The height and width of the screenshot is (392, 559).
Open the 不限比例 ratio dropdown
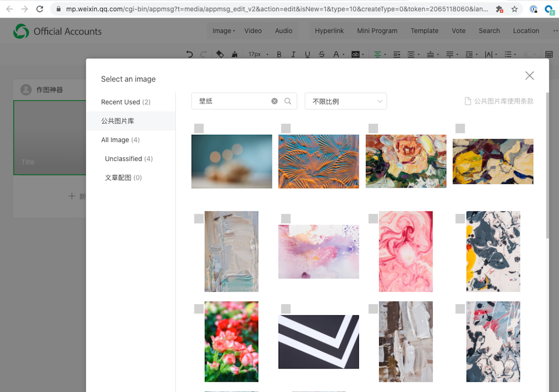click(x=346, y=101)
